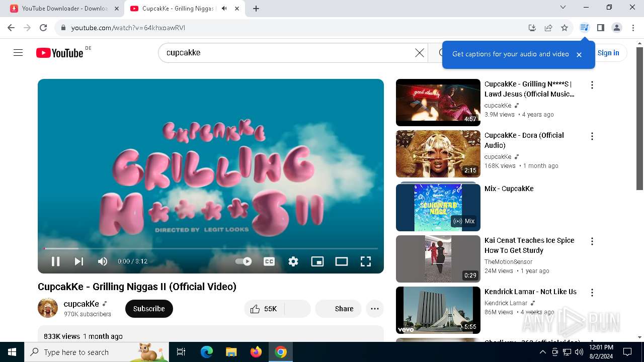Open cupcakKe channel name link
The image size is (644, 362).
[x=82, y=304]
